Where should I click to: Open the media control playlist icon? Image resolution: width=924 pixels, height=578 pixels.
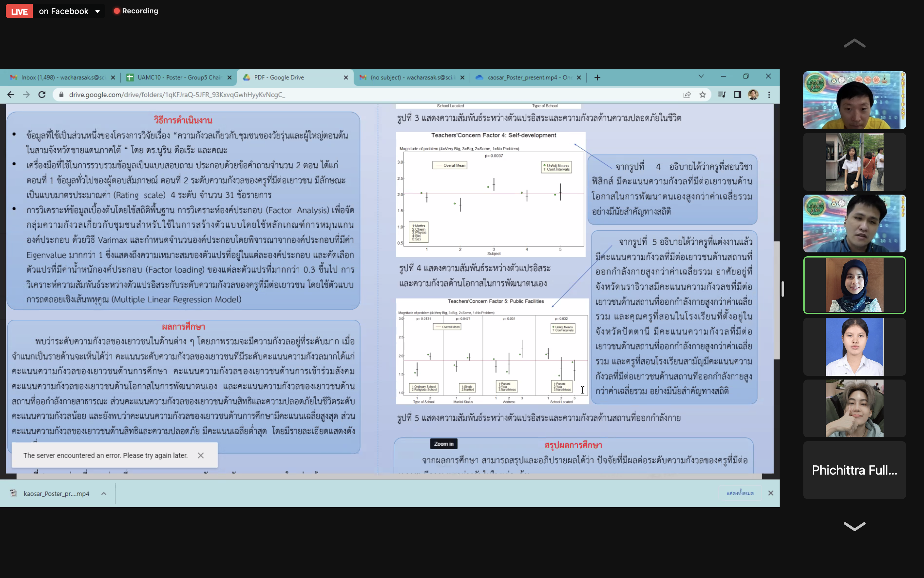pyautogui.click(x=722, y=95)
